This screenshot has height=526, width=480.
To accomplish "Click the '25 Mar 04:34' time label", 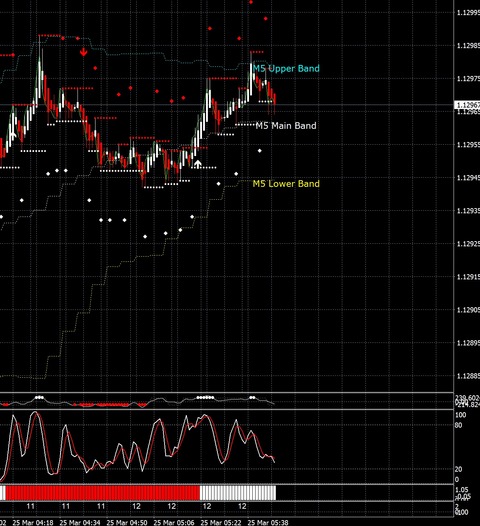I will point(80,523).
